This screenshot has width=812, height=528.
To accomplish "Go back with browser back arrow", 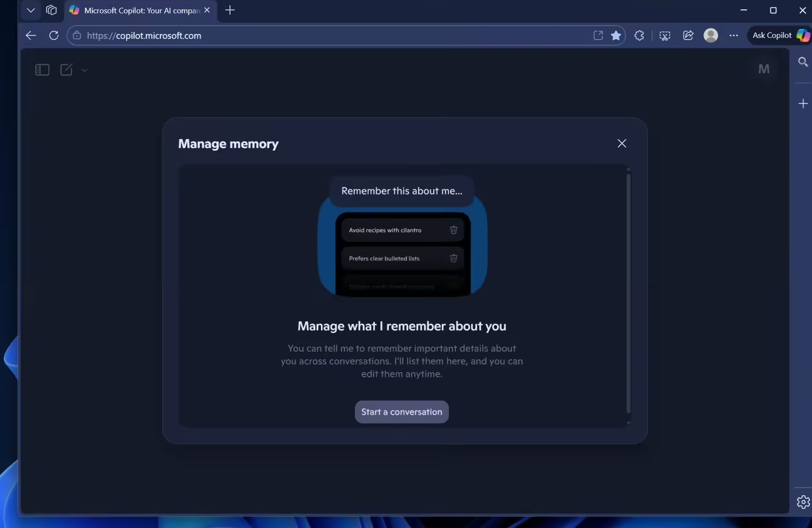I will (31, 36).
